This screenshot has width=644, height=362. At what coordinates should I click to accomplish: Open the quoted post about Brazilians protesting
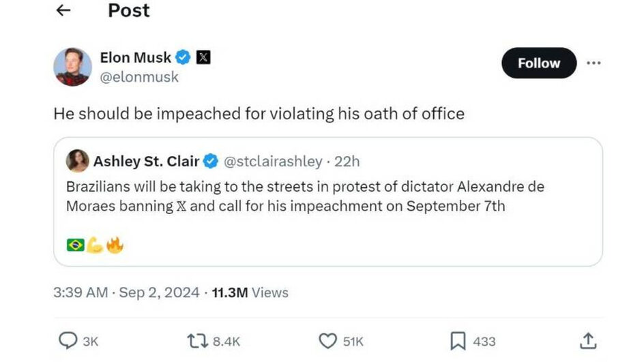click(x=327, y=202)
